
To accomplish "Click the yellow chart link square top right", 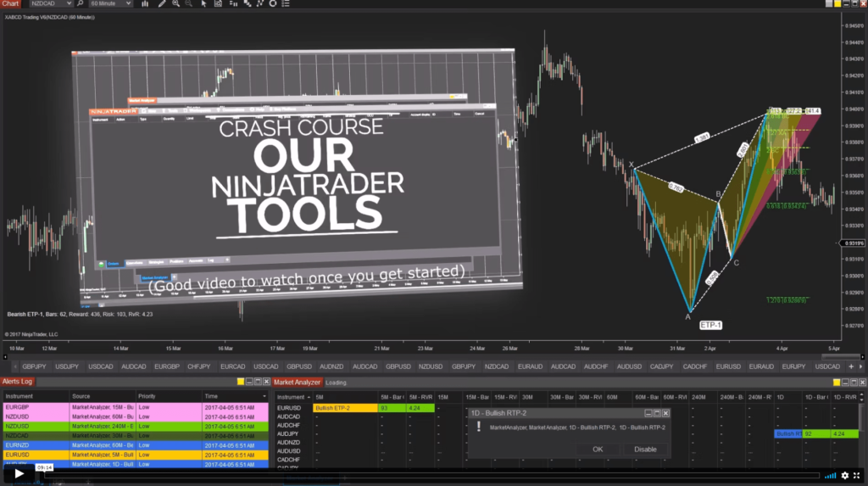I will click(x=837, y=3).
